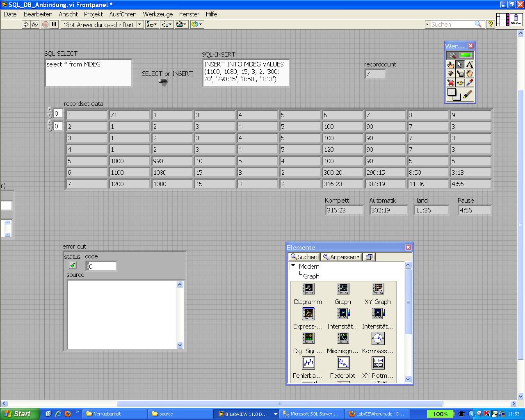The width and height of the screenshot is (525, 420).
Task: Pick the Fehlerbalken plot element
Action: click(x=308, y=367)
